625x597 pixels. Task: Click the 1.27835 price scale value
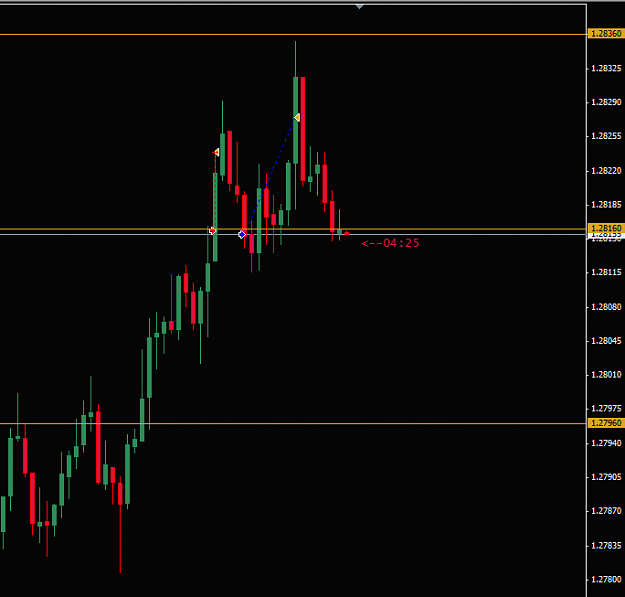[606, 546]
